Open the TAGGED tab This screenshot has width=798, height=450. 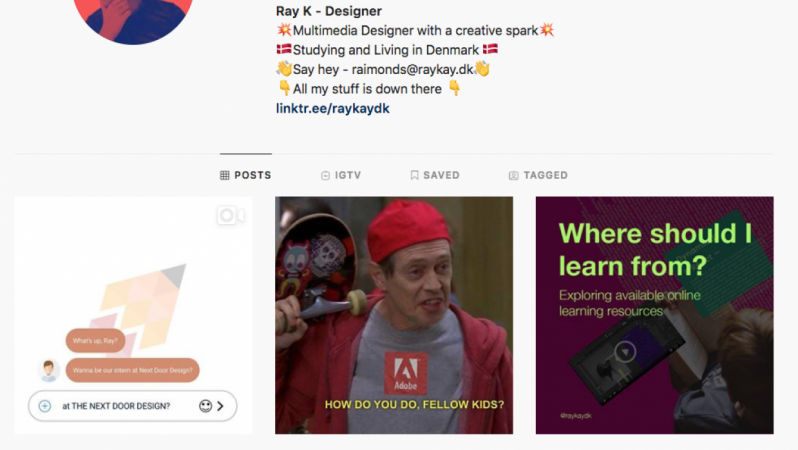538,175
